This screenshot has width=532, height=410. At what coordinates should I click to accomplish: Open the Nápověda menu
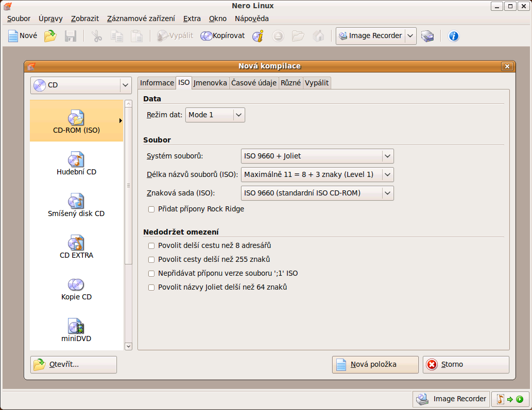pyautogui.click(x=252, y=19)
